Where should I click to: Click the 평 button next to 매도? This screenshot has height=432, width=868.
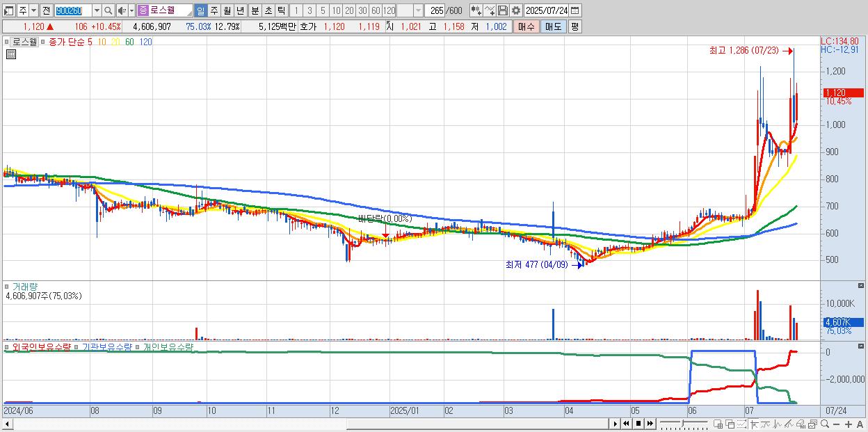click(x=574, y=26)
